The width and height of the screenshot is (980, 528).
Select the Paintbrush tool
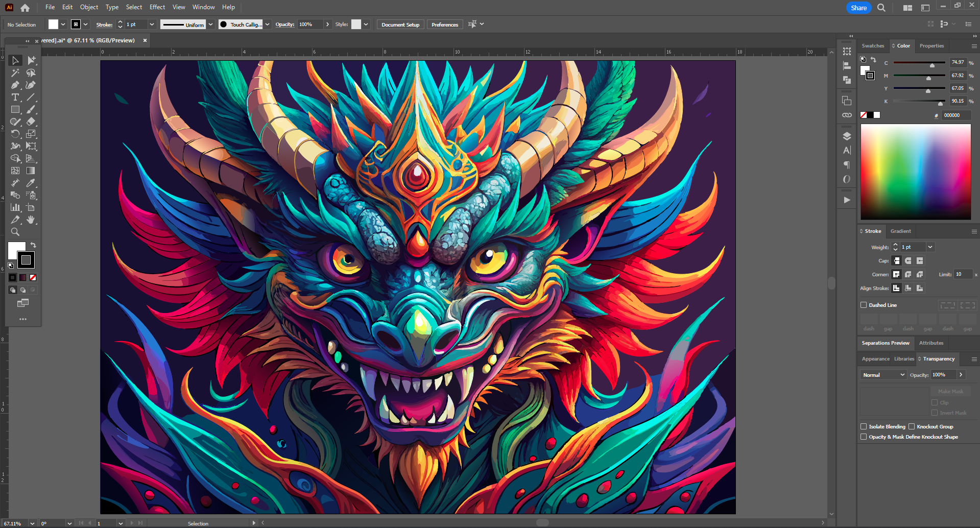[x=31, y=109]
